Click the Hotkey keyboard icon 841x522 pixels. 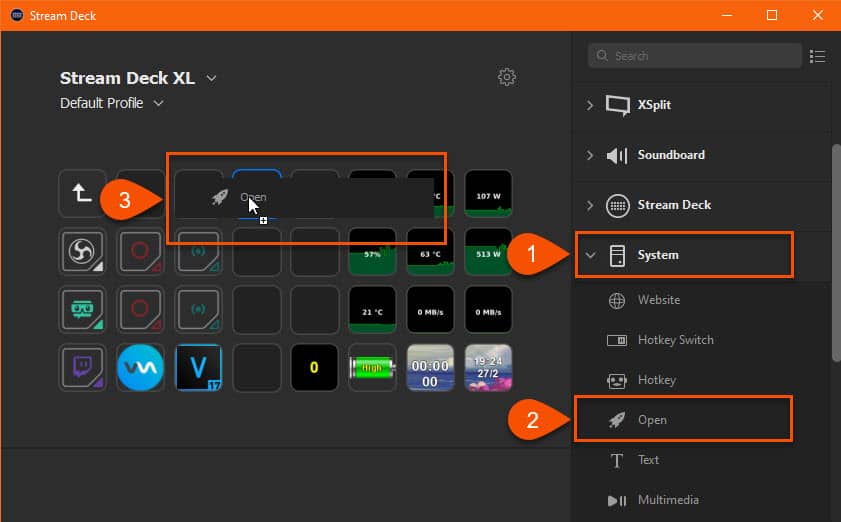pyautogui.click(x=617, y=380)
